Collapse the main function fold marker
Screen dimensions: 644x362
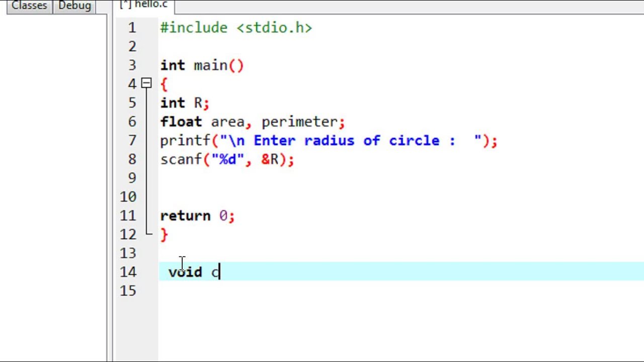pos(146,83)
